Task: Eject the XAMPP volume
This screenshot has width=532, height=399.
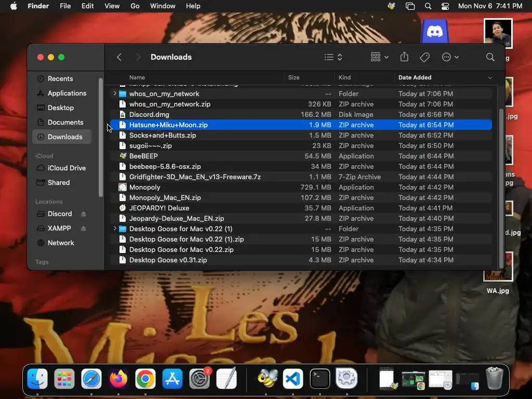Action: [x=84, y=229]
